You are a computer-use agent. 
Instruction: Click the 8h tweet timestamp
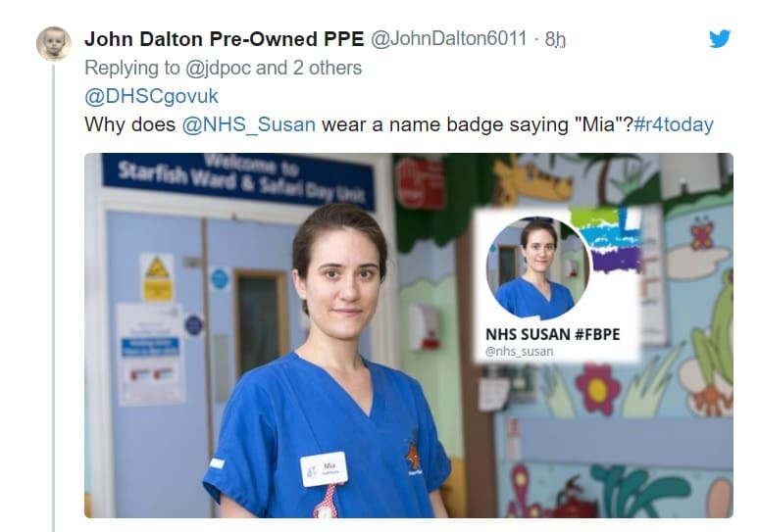pos(555,39)
